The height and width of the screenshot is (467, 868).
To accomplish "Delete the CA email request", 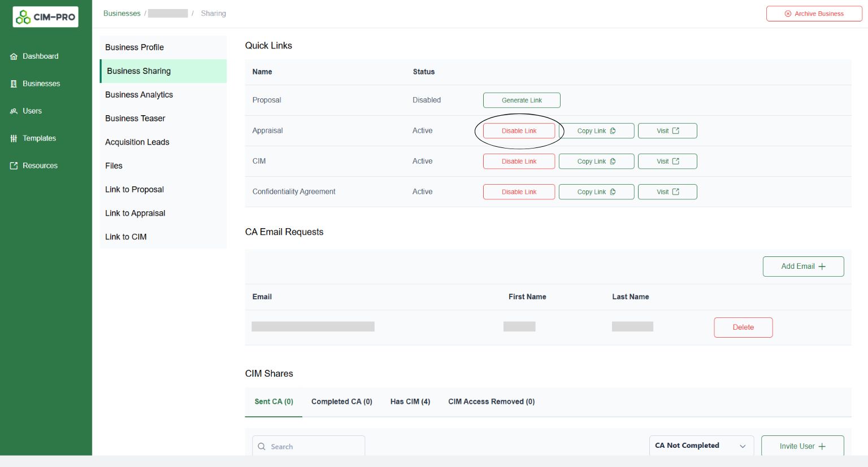I will click(743, 328).
